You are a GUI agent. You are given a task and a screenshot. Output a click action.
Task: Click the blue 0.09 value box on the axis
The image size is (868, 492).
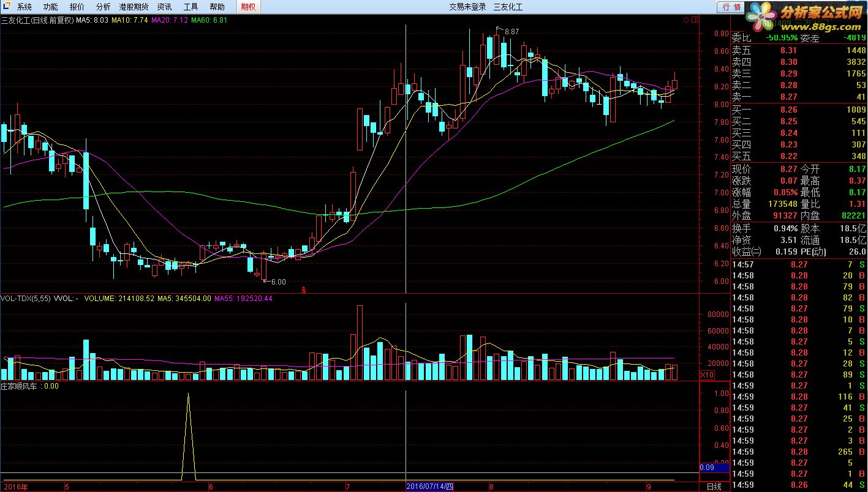(x=714, y=468)
